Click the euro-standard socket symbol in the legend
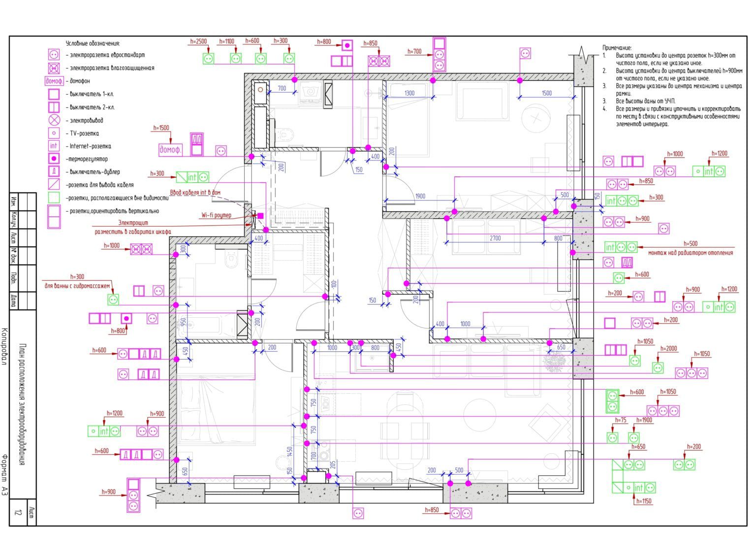756x535 pixels. 54,55
